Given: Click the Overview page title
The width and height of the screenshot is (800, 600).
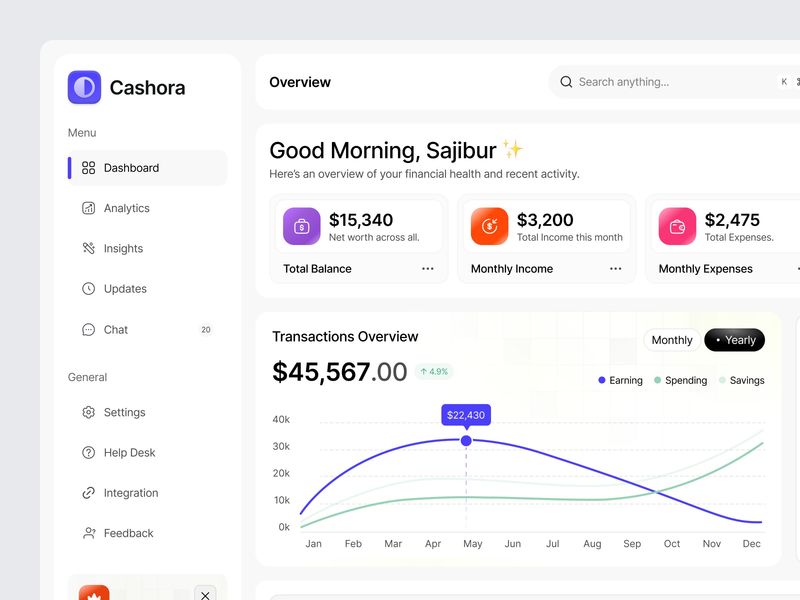Looking at the screenshot, I should [300, 82].
